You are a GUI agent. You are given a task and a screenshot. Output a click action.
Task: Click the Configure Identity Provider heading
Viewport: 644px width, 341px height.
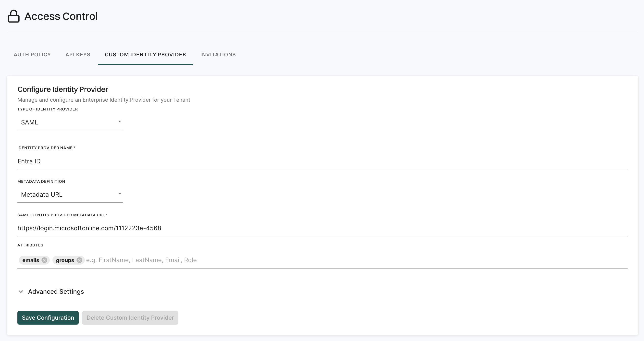coord(63,89)
